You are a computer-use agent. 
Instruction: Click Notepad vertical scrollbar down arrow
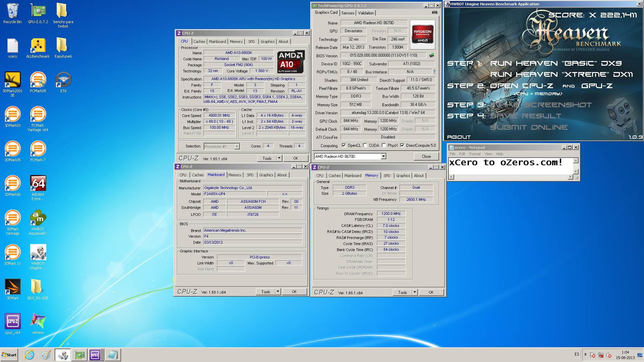click(576, 171)
